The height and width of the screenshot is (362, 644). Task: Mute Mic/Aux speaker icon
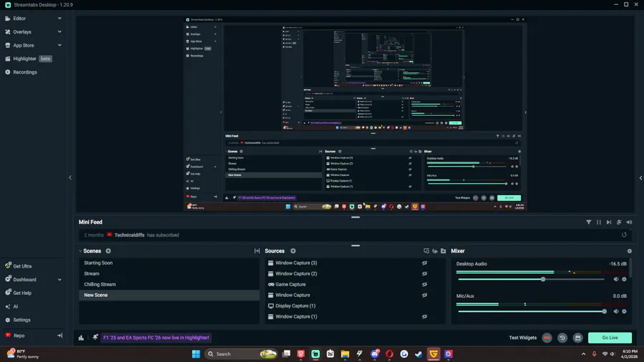pos(615,311)
